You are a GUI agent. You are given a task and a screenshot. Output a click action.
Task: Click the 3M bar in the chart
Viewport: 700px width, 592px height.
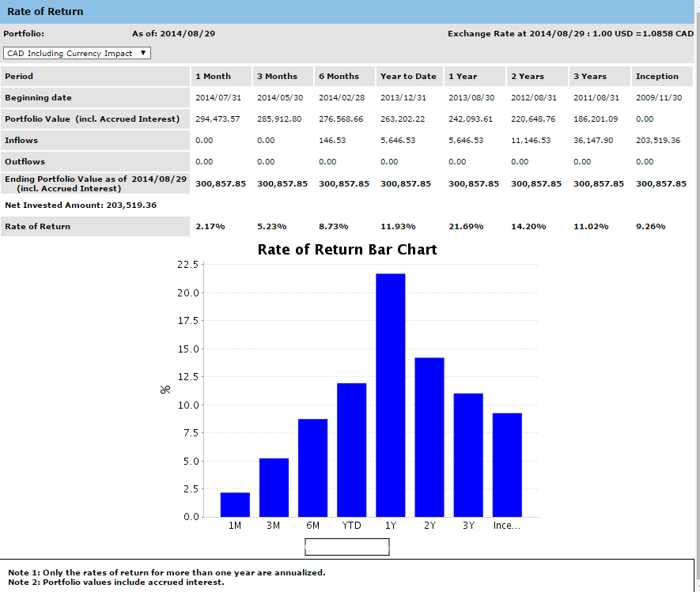[x=274, y=487]
